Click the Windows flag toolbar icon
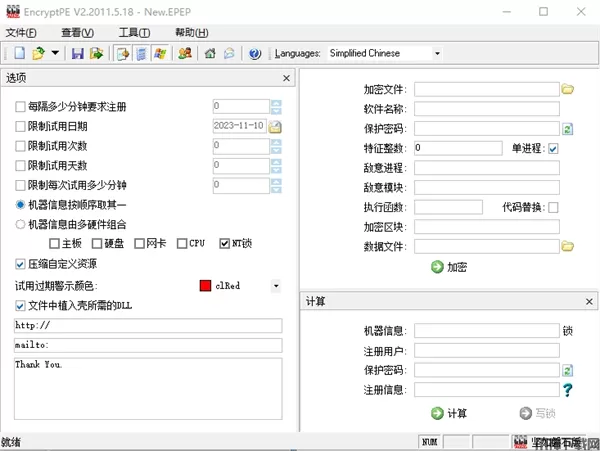This screenshot has height=451, width=600. point(160,53)
